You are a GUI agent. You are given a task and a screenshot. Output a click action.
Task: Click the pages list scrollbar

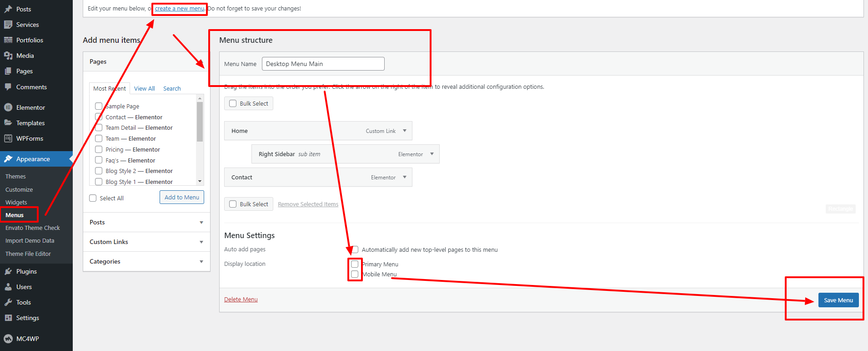click(200, 137)
